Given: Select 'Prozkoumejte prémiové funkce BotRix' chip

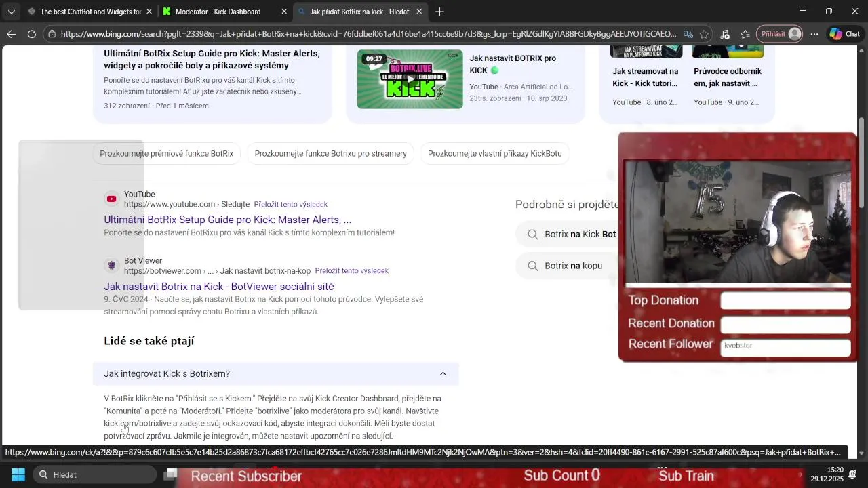Looking at the screenshot, I should pyautogui.click(x=166, y=154).
